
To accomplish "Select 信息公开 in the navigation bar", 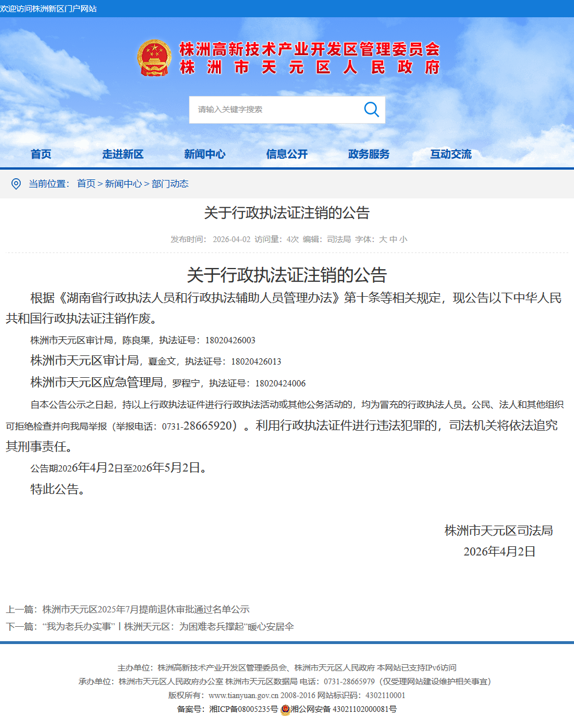I will click(287, 154).
